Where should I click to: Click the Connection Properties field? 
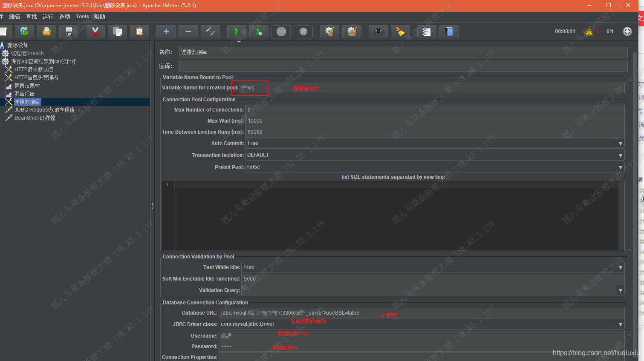[x=422, y=357]
